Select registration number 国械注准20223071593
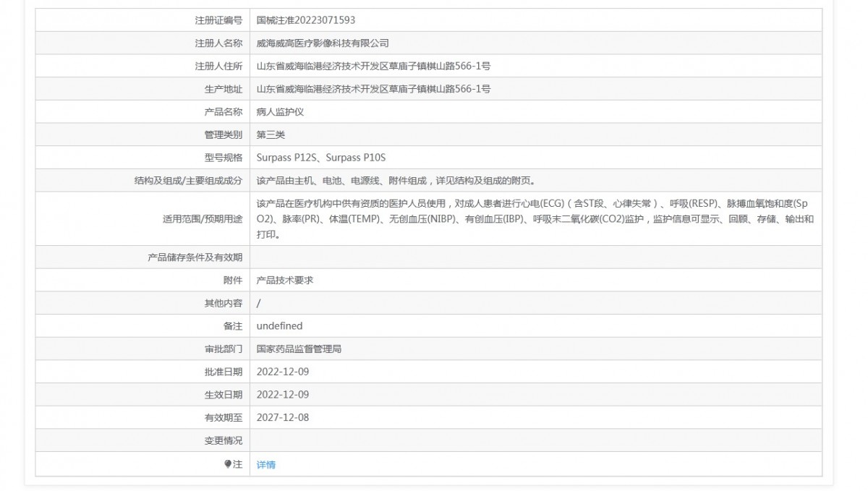 coord(306,20)
